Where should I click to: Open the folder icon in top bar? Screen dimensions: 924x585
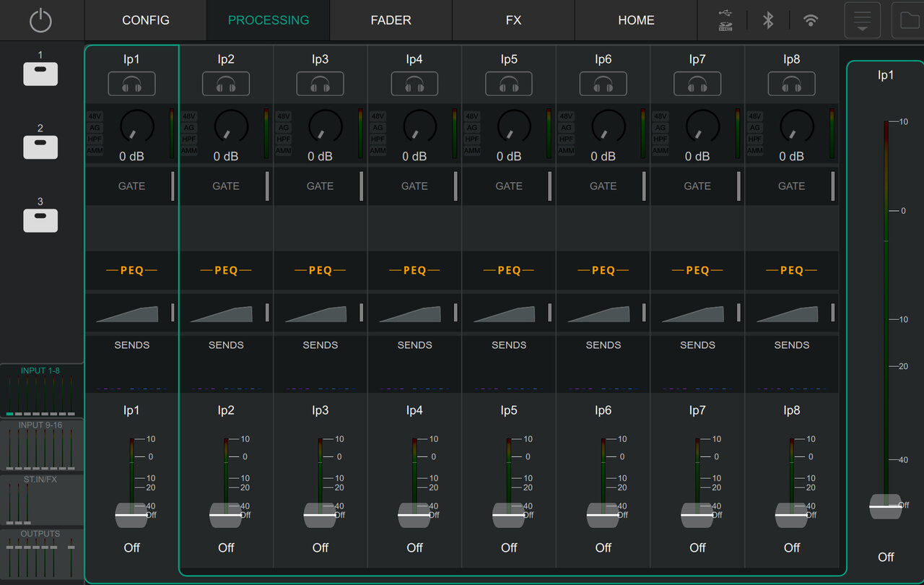tap(908, 20)
